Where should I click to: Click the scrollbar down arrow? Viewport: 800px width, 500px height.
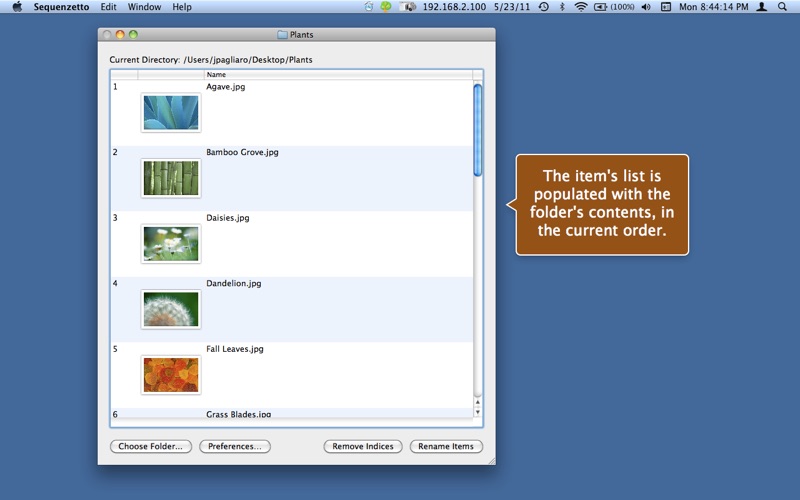478,412
